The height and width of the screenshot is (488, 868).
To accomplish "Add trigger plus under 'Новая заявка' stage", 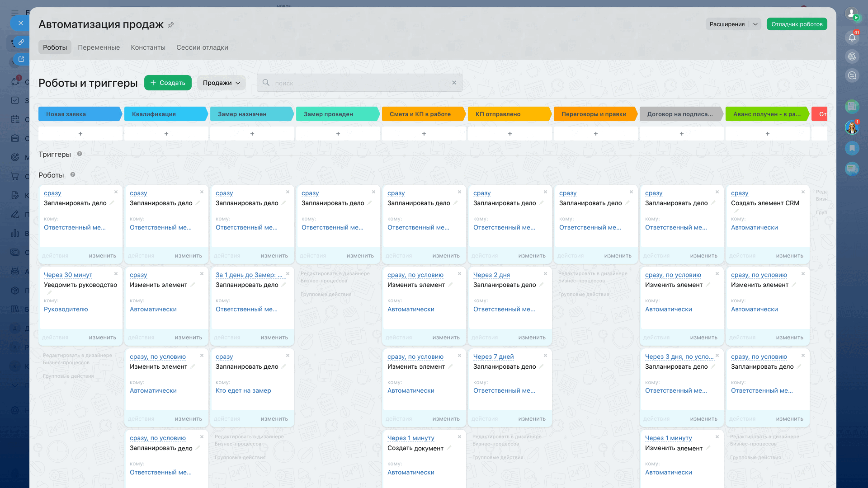I will (x=80, y=134).
